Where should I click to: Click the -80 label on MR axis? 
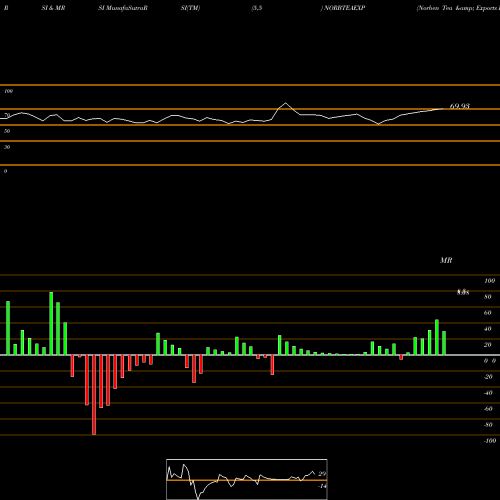[x=488, y=425]
